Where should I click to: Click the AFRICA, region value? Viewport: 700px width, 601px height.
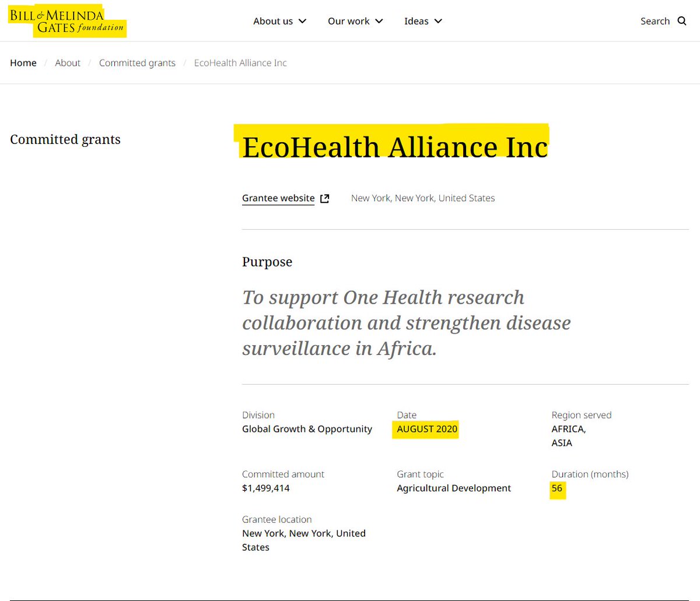coord(569,429)
